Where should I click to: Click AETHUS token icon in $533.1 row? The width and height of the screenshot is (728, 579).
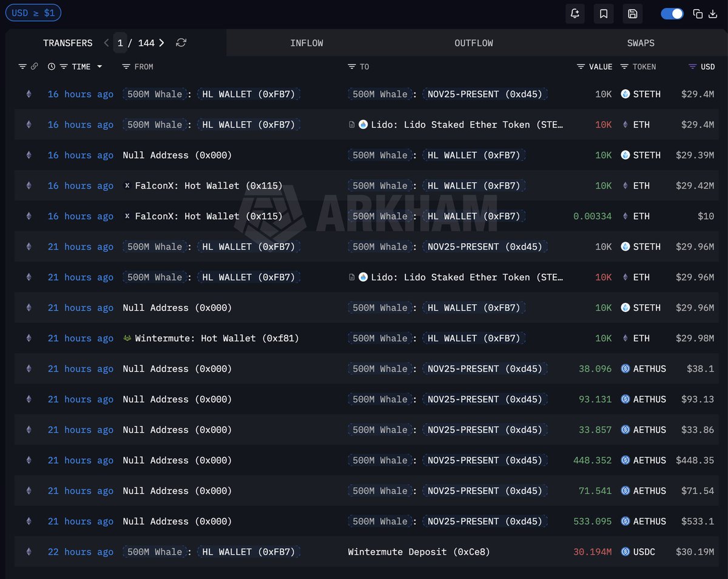[625, 521]
